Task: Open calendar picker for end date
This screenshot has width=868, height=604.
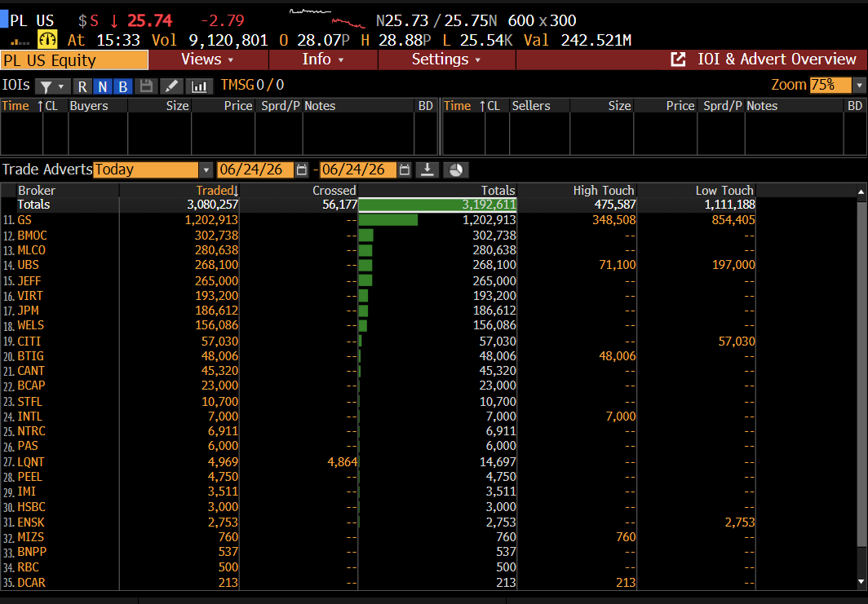Action: 405,170
